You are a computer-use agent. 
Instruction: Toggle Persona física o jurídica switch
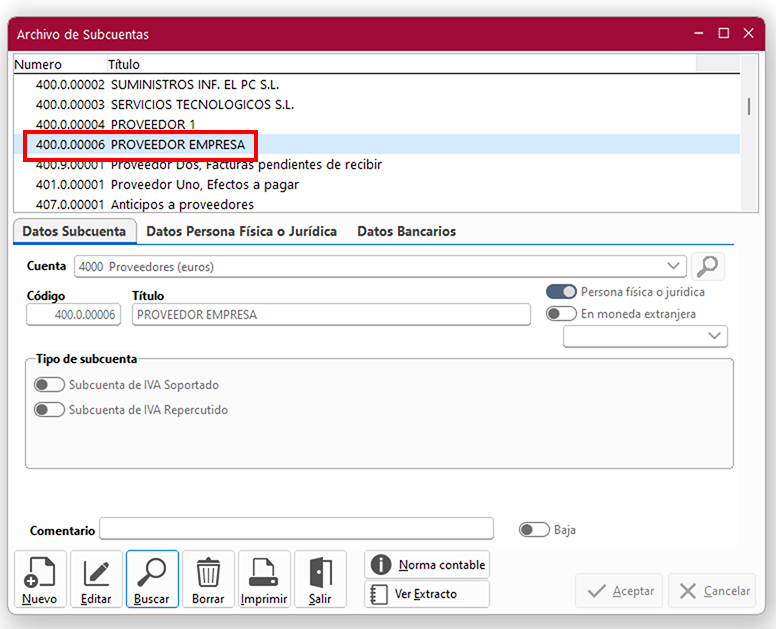561,292
